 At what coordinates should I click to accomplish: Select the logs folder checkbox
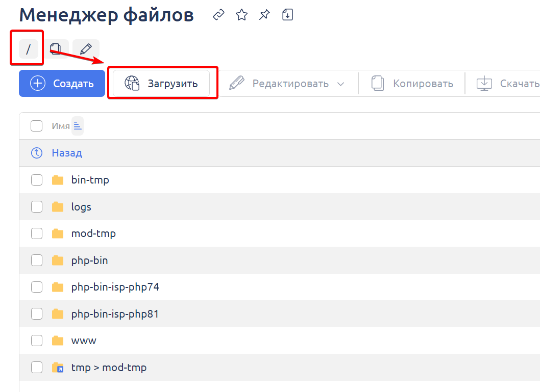coord(36,206)
